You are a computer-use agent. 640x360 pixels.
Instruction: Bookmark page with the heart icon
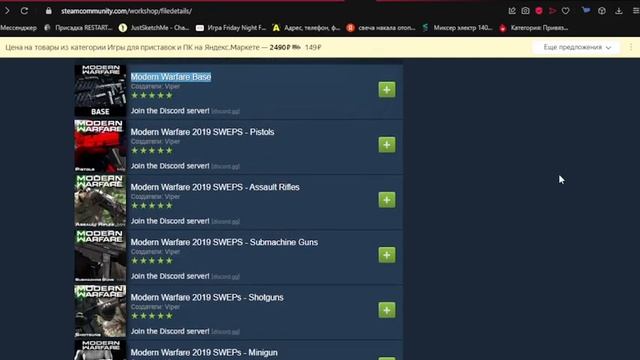click(x=566, y=11)
